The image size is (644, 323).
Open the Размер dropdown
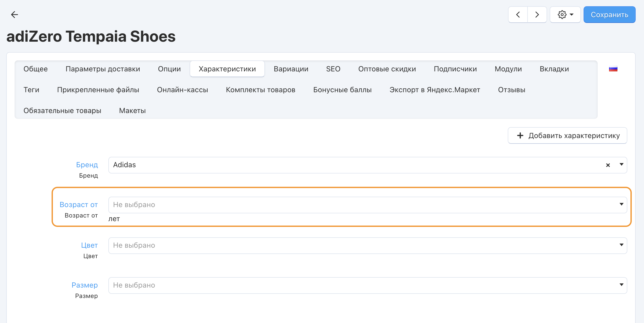367,285
